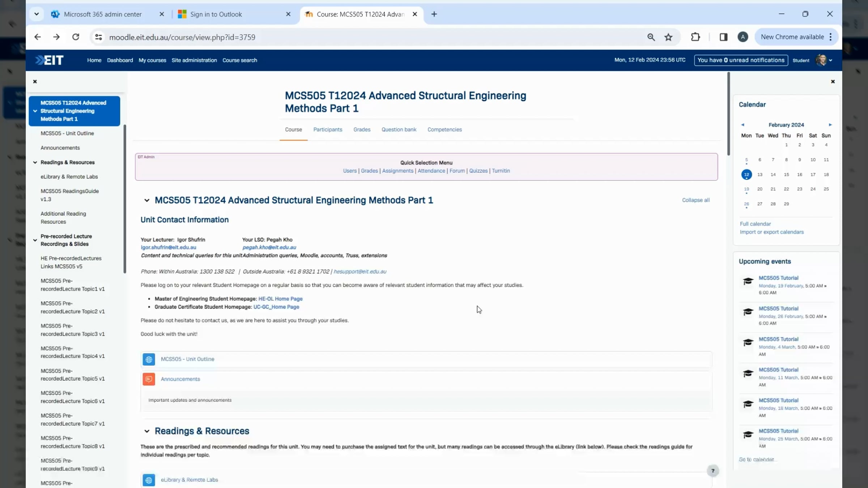The image size is (868, 488).
Task: Close the left course index drawer
Action: point(35,82)
